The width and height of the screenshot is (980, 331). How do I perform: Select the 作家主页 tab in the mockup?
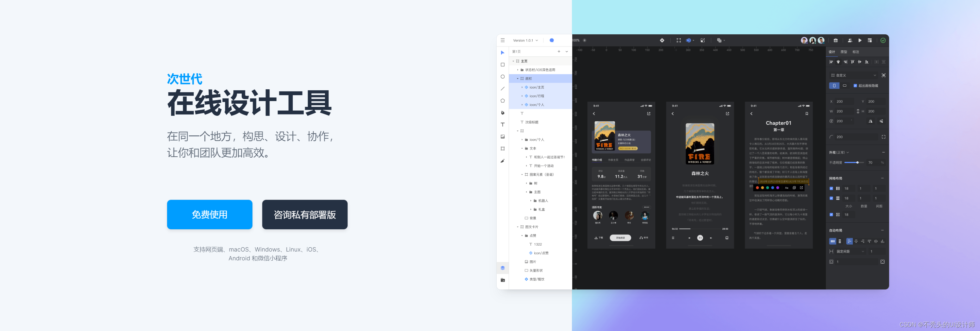pyautogui.click(x=613, y=160)
